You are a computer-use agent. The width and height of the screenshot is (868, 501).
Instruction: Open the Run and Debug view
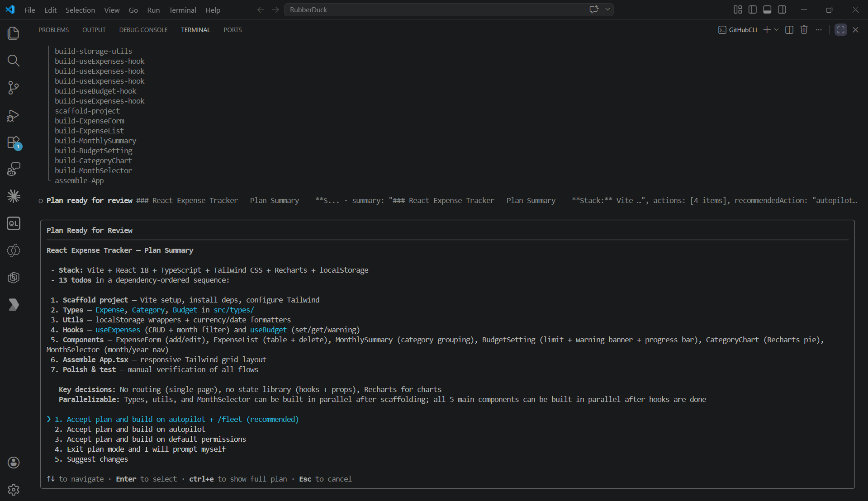click(x=14, y=115)
